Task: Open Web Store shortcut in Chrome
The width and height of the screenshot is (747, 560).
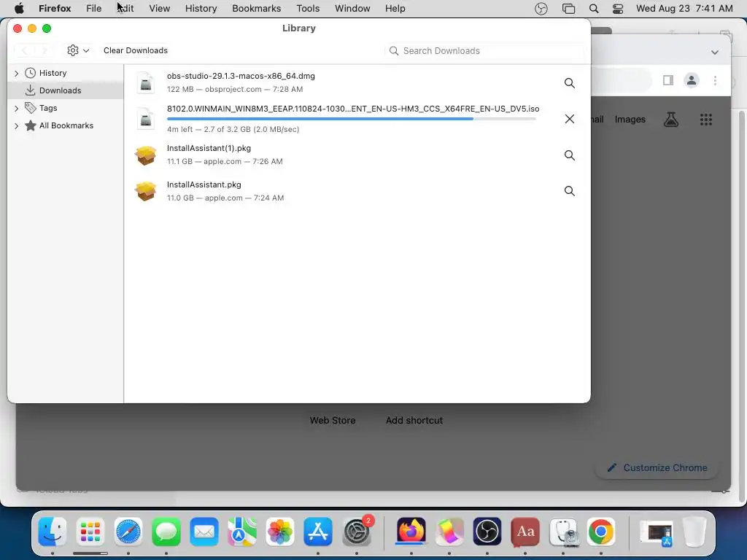Action: coord(333,421)
